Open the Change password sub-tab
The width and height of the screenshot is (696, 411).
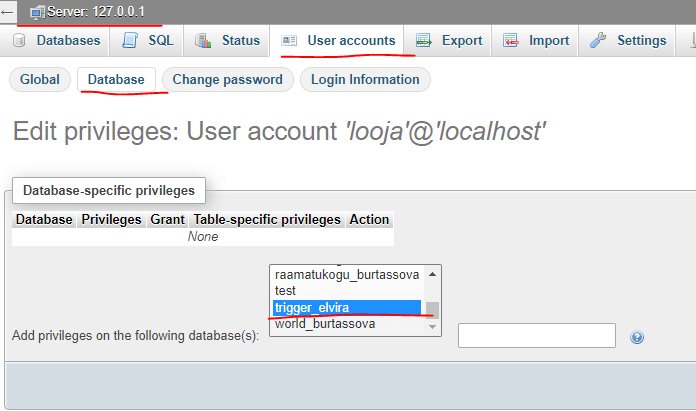coord(228,79)
